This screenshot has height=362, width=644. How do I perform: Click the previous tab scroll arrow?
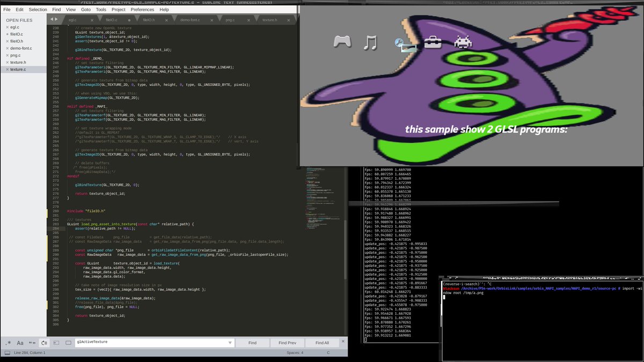[52, 19]
